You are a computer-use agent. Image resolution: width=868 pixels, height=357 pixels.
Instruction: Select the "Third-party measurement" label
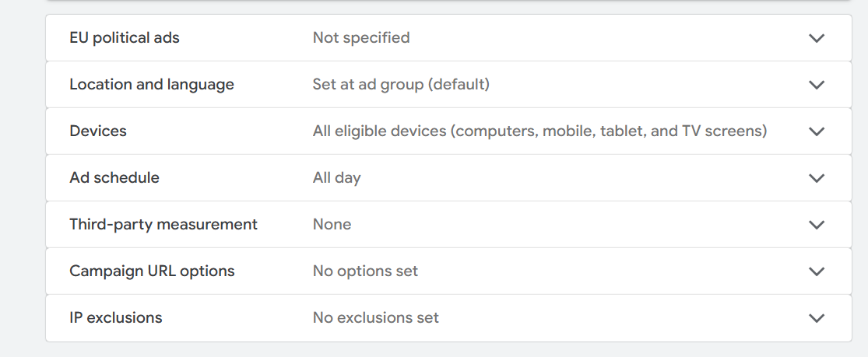click(163, 224)
